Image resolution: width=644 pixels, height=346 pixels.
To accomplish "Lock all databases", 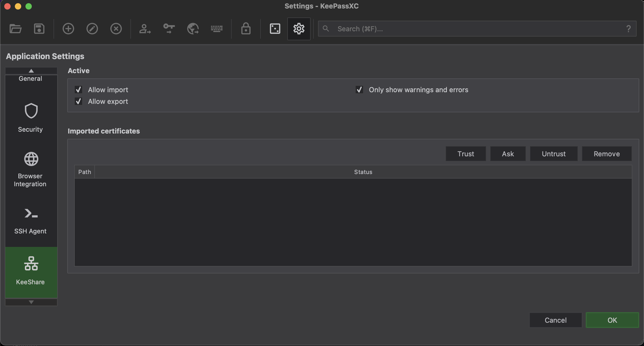I will tap(246, 29).
